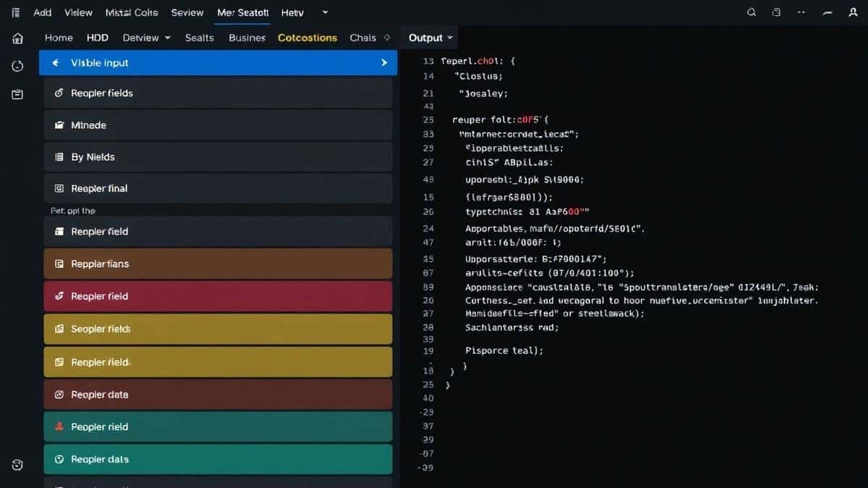Click the list icon beside By Nields
The width and height of the screenshot is (868, 488).
[x=59, y=157]
